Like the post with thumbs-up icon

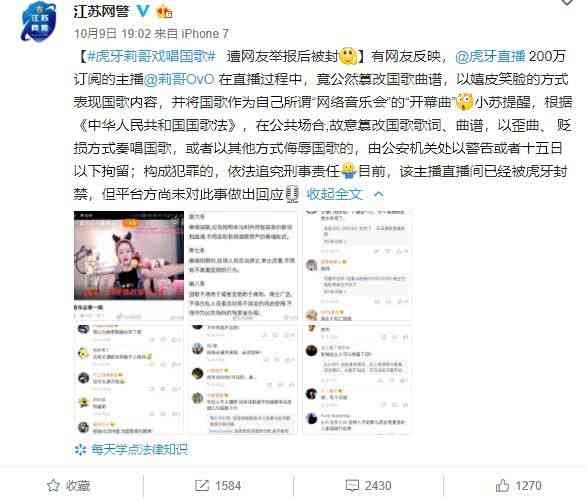(502, 485)
